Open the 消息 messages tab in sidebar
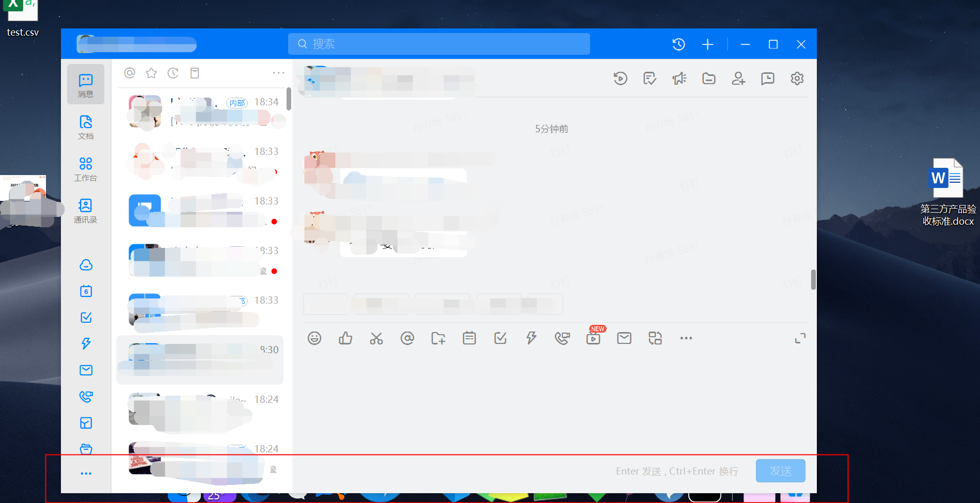980x503 pixels. 86,85
